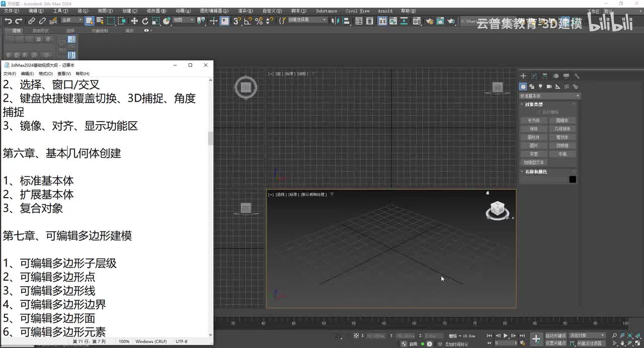Image resolution: width=644 pixels, height=348 pixels.
Task: Open the 全部 selection filter dropdown
Action: click(72, 21)
